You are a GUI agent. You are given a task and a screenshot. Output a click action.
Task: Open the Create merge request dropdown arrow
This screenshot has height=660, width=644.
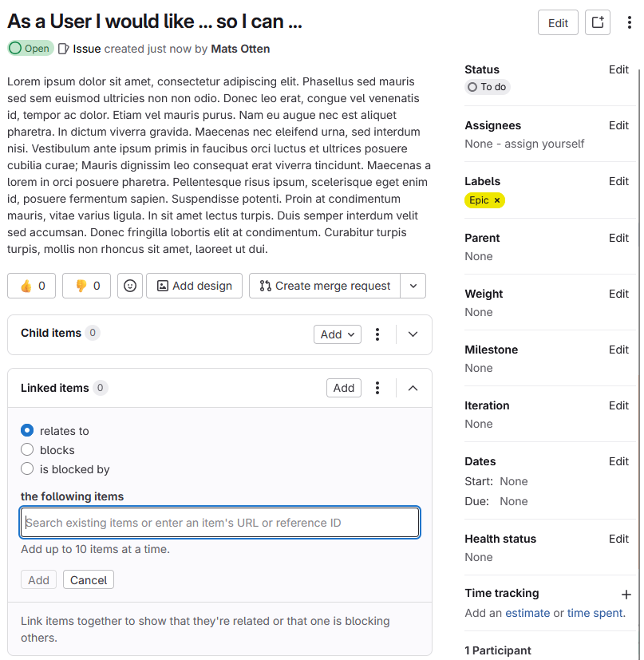point(413,286)
